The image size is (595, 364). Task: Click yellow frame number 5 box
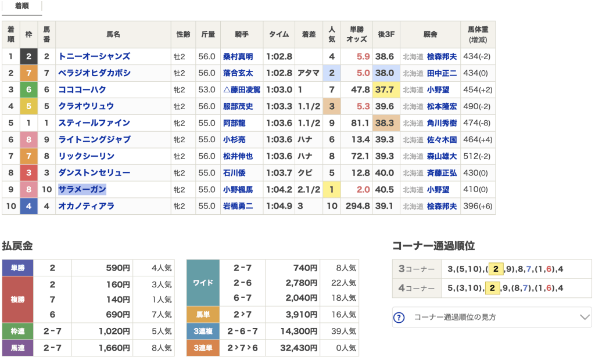[29, 107]
